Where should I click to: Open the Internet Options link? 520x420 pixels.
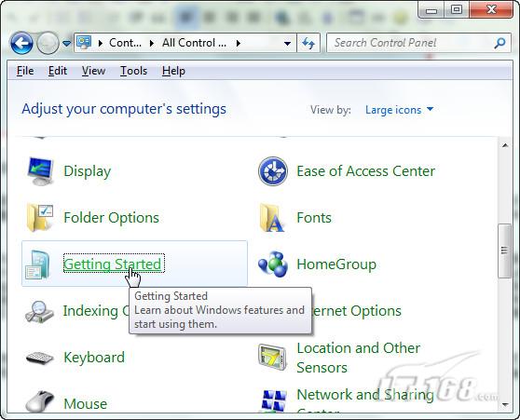[x=357, y=311]
